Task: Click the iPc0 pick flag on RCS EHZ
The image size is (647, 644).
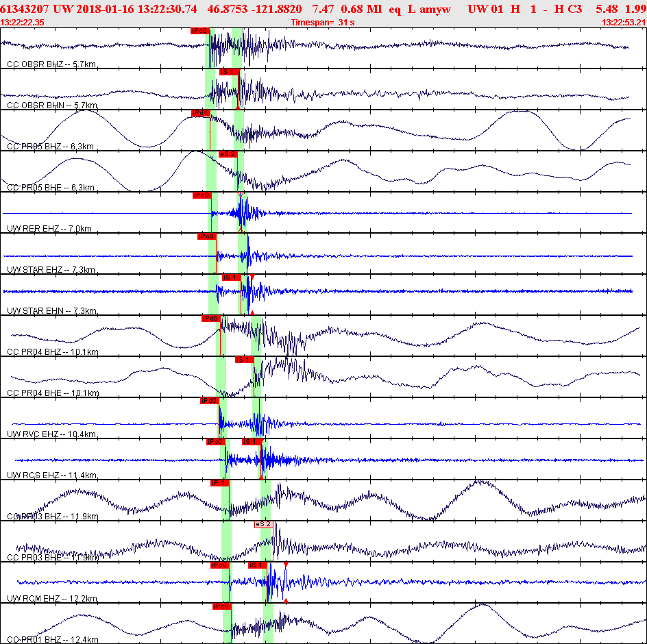Action: click(216, 442)
